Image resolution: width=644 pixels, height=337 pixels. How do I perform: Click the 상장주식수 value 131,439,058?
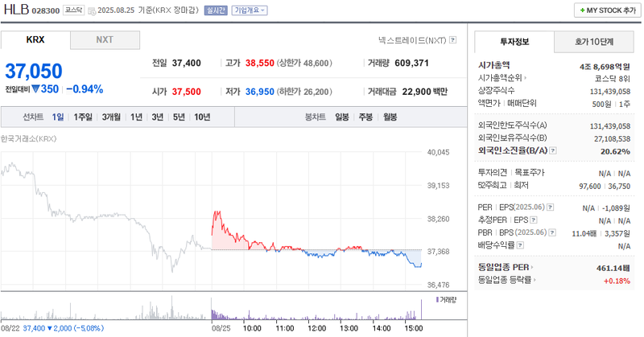pos(610,92)
